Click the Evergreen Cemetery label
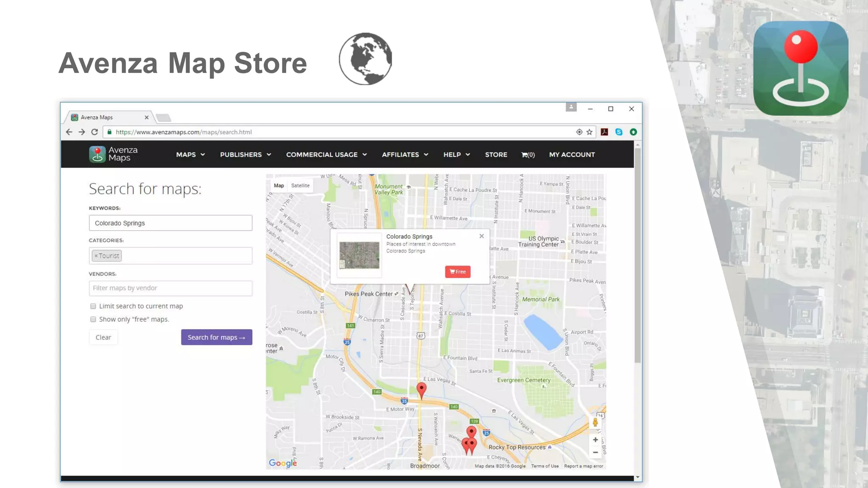The height and width of the screenshot is (488, 868). pos(524,380)
